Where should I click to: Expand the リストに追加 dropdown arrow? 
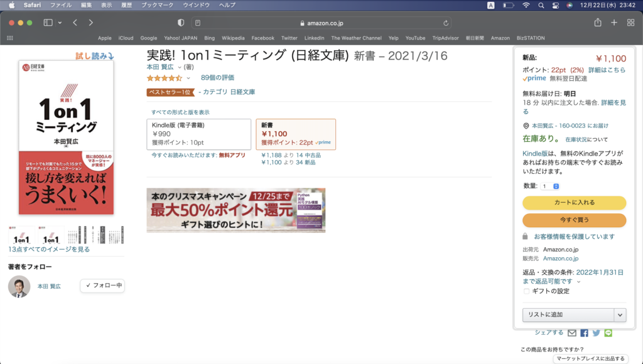pyautogui.click(x=620, y=315)
